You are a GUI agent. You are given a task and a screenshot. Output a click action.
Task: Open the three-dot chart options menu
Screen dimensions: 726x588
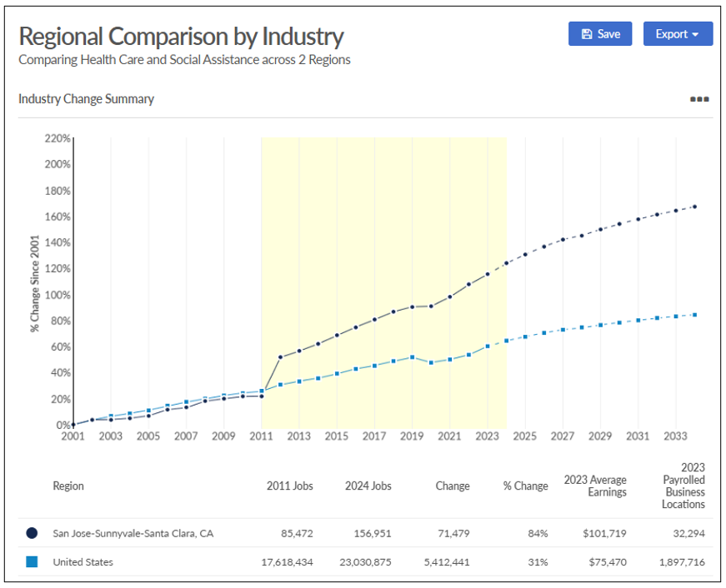[698, 99]
